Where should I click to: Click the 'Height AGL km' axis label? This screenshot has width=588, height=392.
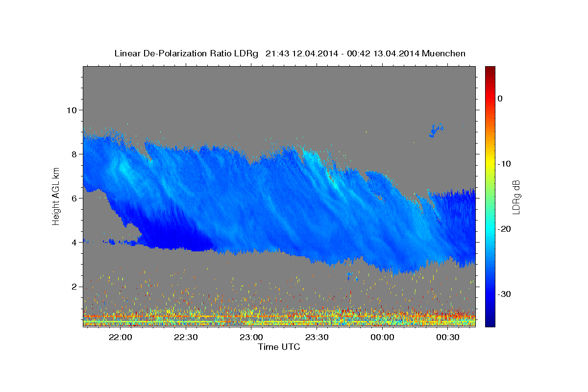pyautogui.click(x=56, y=196)
